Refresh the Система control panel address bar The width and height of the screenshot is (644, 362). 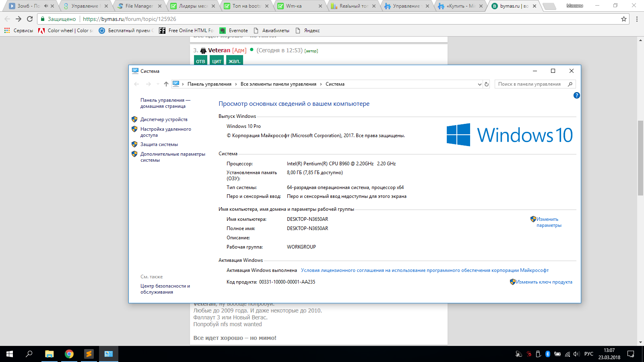click(x=487, y=84)
